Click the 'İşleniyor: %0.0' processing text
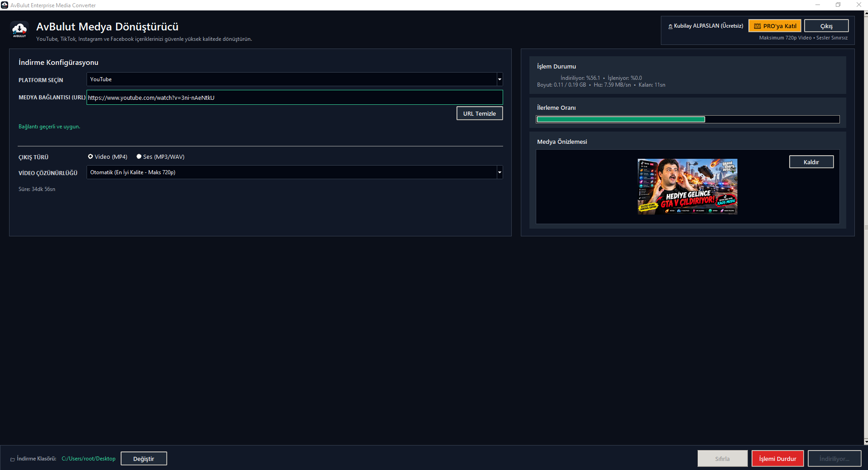Viewport: 868px width, 470px height. (625, 78)
